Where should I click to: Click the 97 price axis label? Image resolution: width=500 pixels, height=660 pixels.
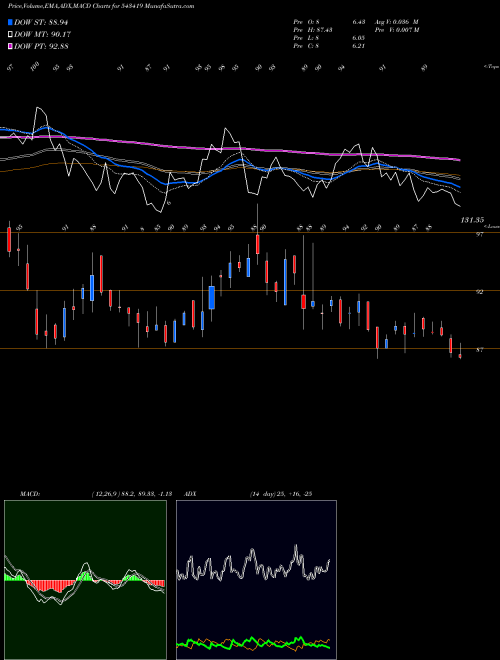pyautogui.click(x=479, y=234)
